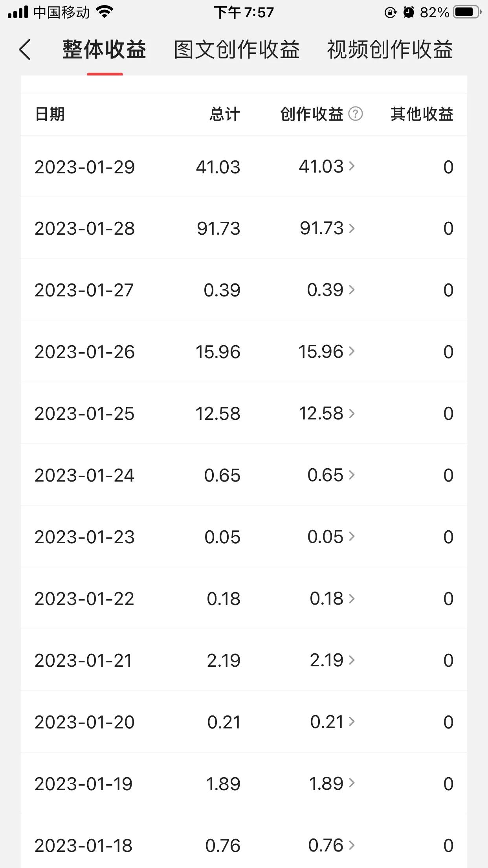Select the 整体收益 tab
The image size is (488, 868).
[105, 50]
